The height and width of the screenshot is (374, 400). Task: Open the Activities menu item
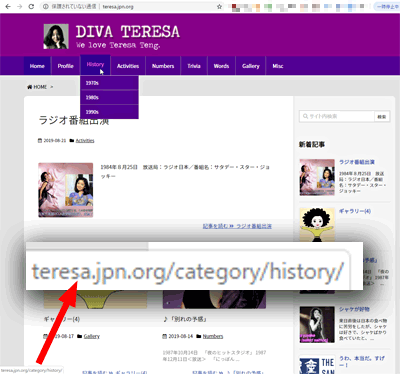(128, 66)
